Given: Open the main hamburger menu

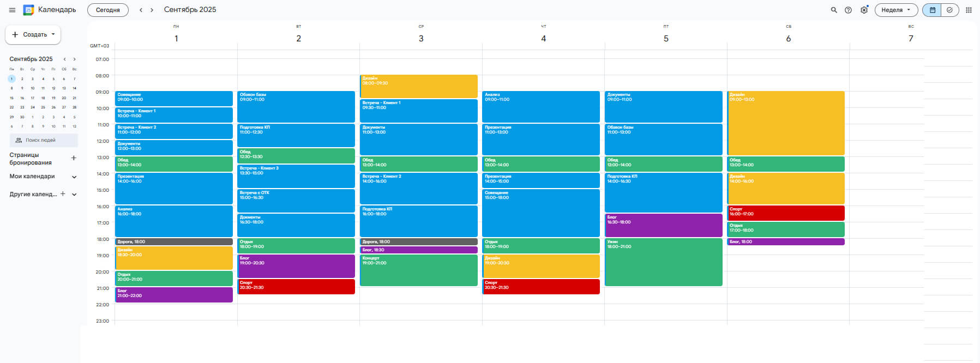Looking at the screenshot, I should [x=12, y=10].
